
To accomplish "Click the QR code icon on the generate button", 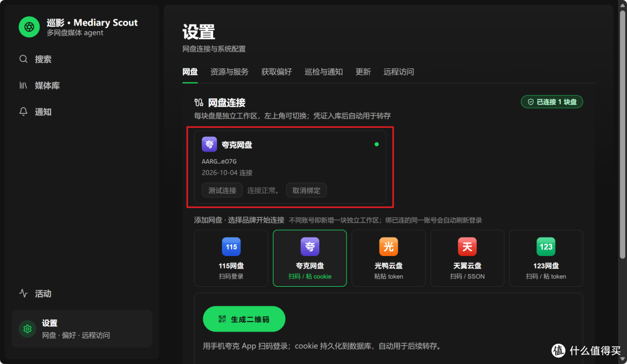I will coord(222,319).
